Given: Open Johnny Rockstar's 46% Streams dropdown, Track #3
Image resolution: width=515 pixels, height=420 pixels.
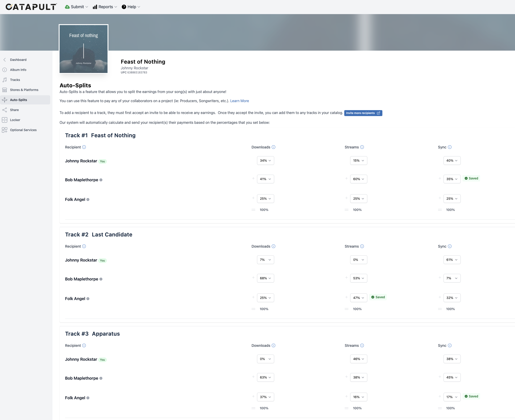Looking at the screenshot, I should tap(359, 359).
